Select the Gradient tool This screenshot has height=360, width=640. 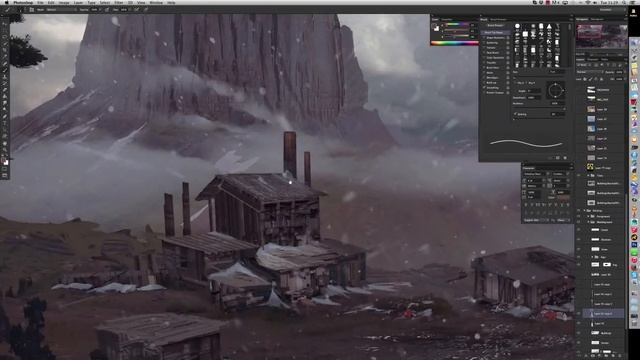coord(5,96)
